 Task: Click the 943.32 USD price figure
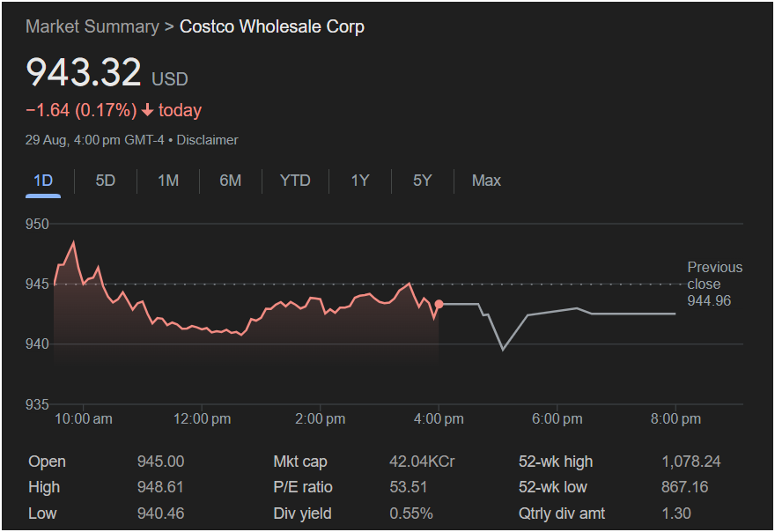point(84,72)
